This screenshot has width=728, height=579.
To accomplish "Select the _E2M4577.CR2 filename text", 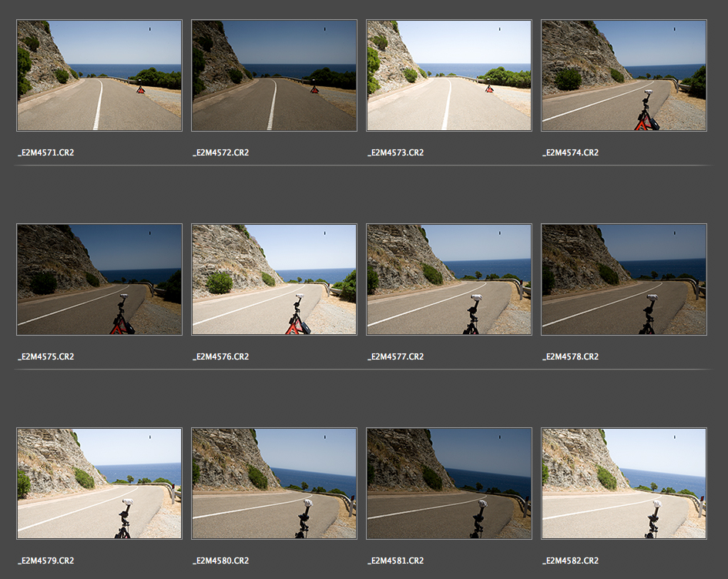I will pos(395,356).
